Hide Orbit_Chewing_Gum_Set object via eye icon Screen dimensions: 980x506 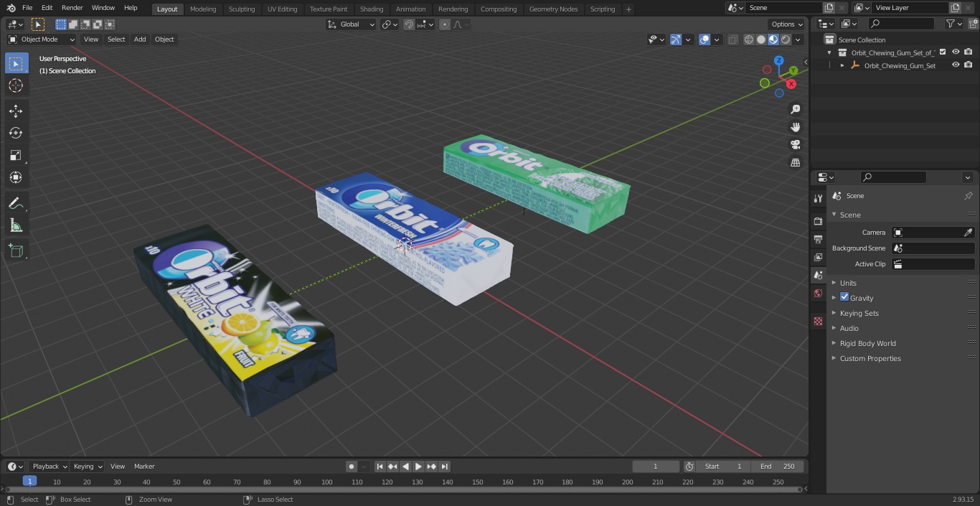click(x=956, y=65)
